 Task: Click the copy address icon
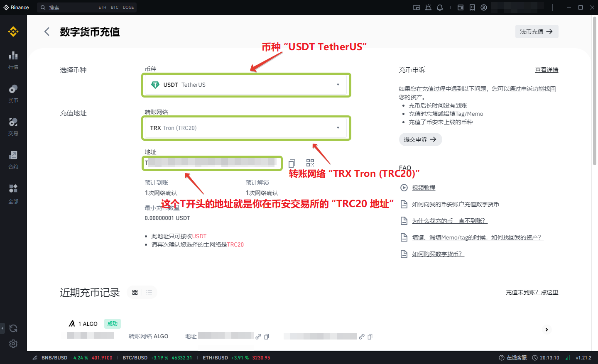pyautogui.click(x=292, y=163)
